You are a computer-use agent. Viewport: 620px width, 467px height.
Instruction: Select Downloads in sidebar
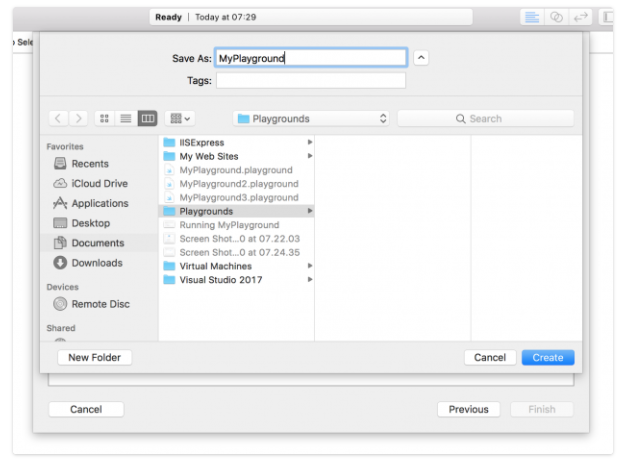tap(88, 263)
